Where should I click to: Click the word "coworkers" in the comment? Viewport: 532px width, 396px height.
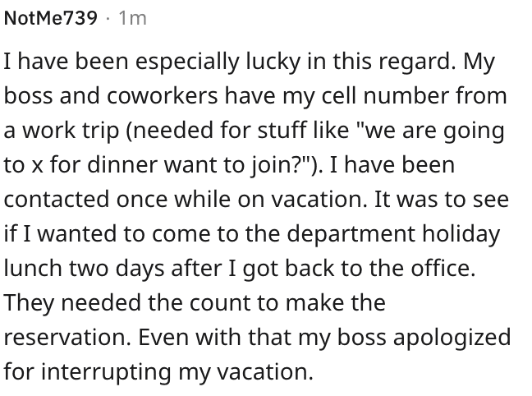tap(163, 96)
